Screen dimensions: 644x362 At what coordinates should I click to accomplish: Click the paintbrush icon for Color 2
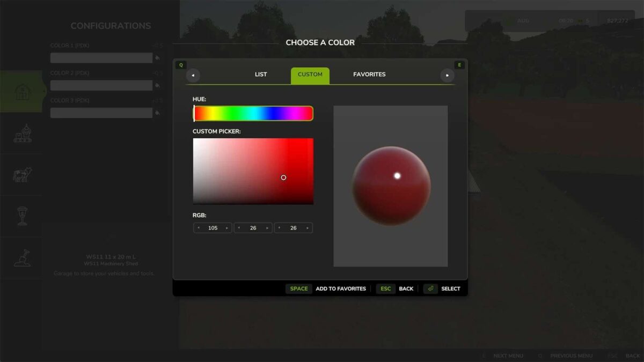[x=158, y=85]
